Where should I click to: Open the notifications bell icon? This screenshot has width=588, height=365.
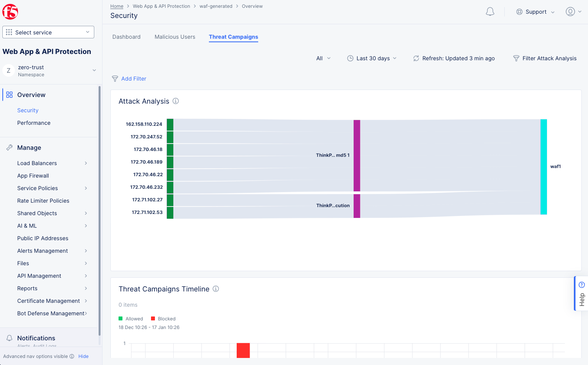(x=489, y=12)
